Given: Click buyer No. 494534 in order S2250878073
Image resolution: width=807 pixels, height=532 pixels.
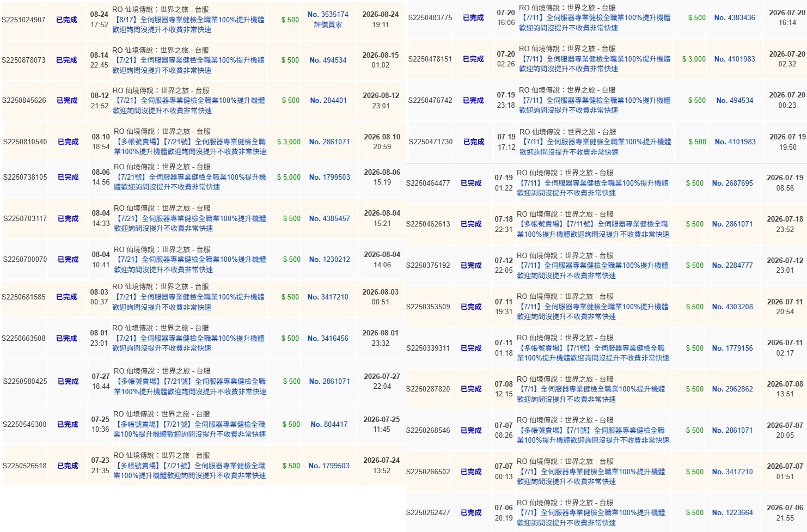Looking at the screenshot, I should 328,60.
